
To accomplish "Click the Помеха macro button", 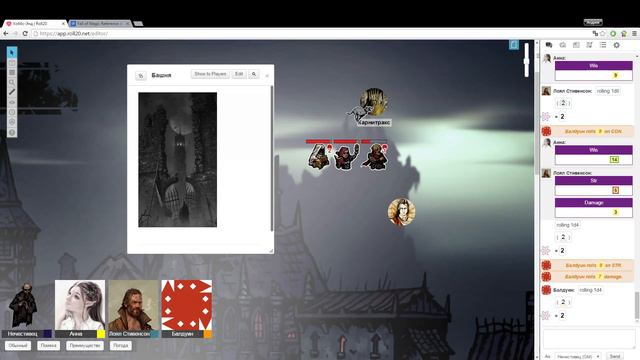I will [x=49, y=346].
